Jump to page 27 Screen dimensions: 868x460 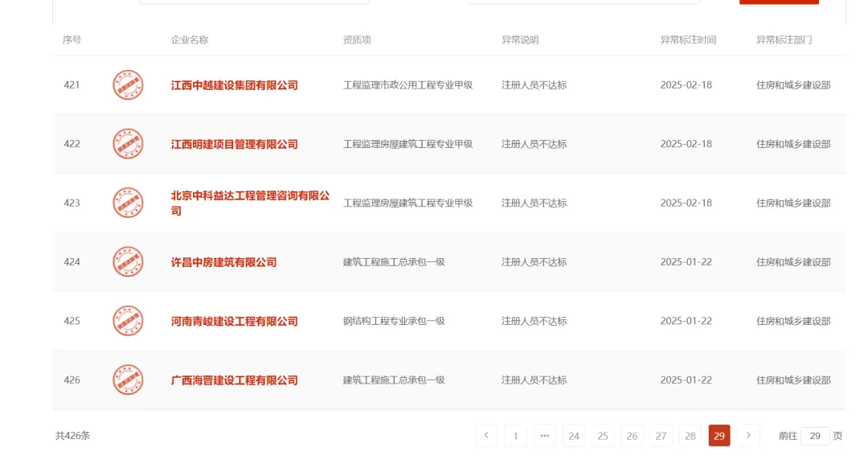(x=661, y=436)
